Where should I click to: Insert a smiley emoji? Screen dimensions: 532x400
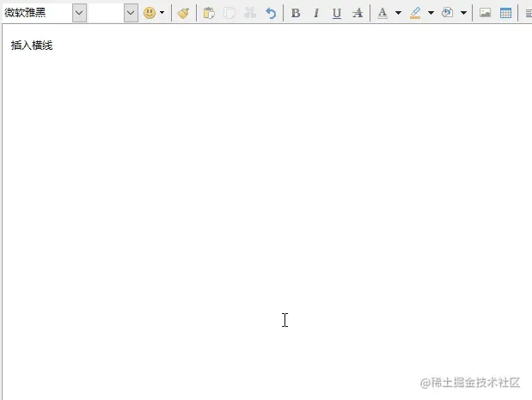150,13
